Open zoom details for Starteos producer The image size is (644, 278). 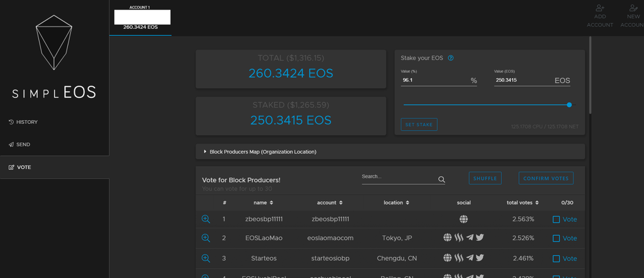tap(206, 259)
